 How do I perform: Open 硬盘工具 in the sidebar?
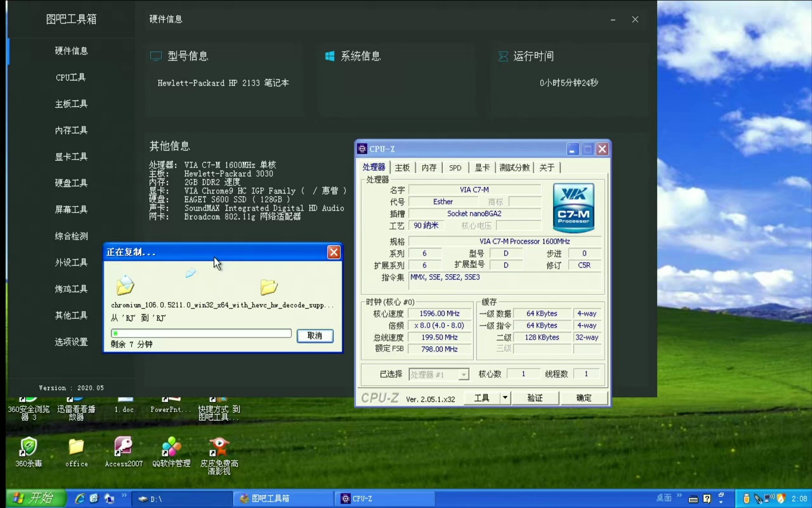(x=71, y=183)
